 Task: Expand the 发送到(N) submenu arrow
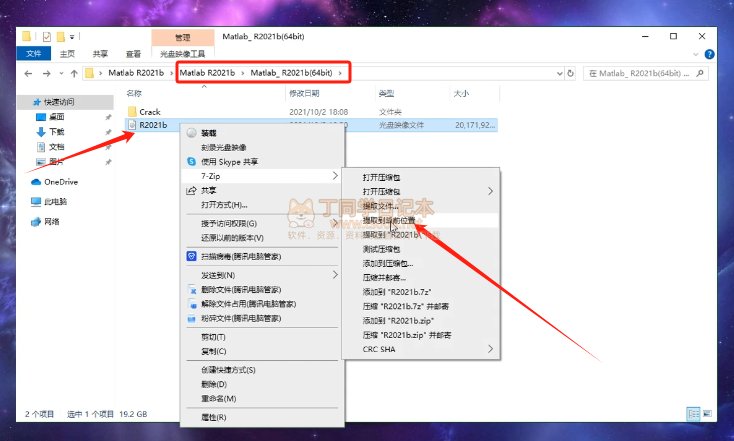(335, 275)
